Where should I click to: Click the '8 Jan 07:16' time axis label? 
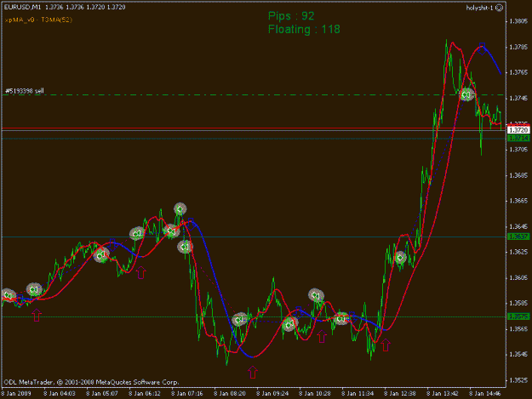tap(187, 394)
